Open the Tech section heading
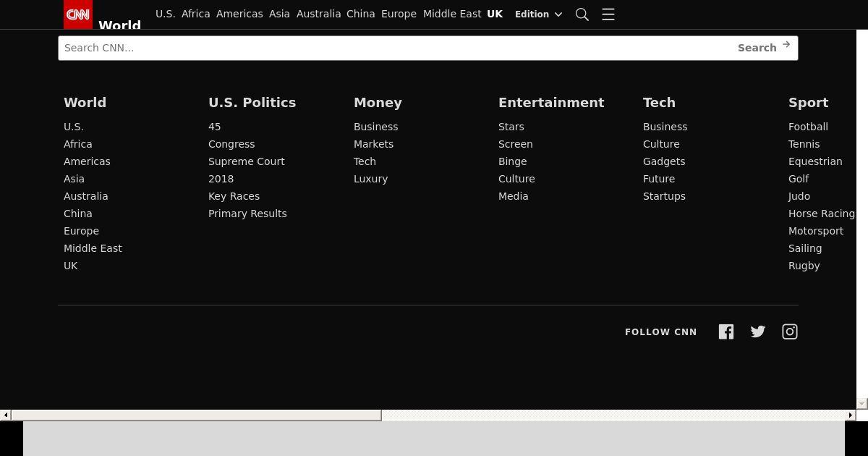 (659, 103)
